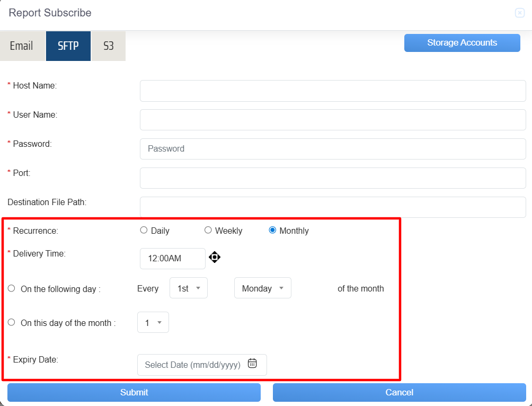Image resolution: width=532 pixels, height=406 pixels.
Task: Click the time picker icon beside Delivery Time
Action: 214,258
